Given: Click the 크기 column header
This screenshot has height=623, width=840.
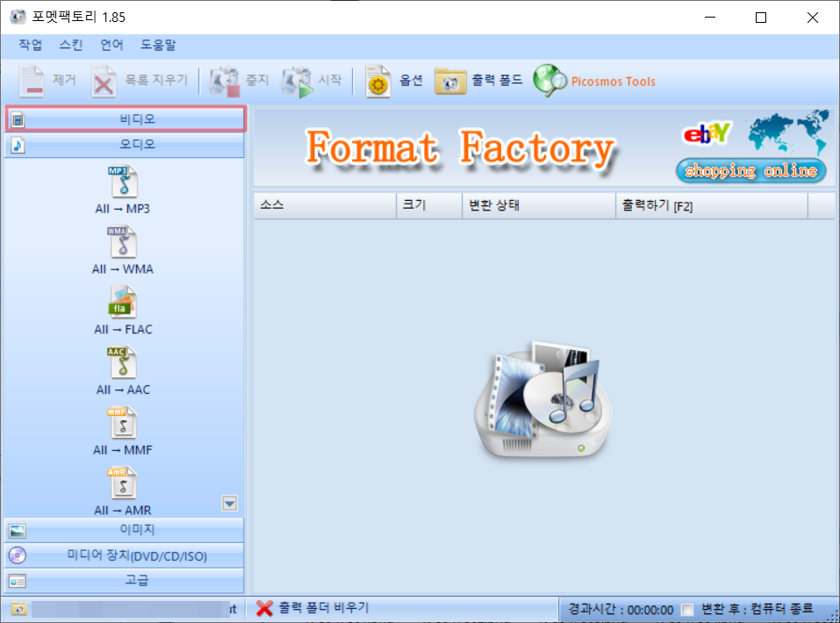Looking at the screenshot, I should 429,205.
